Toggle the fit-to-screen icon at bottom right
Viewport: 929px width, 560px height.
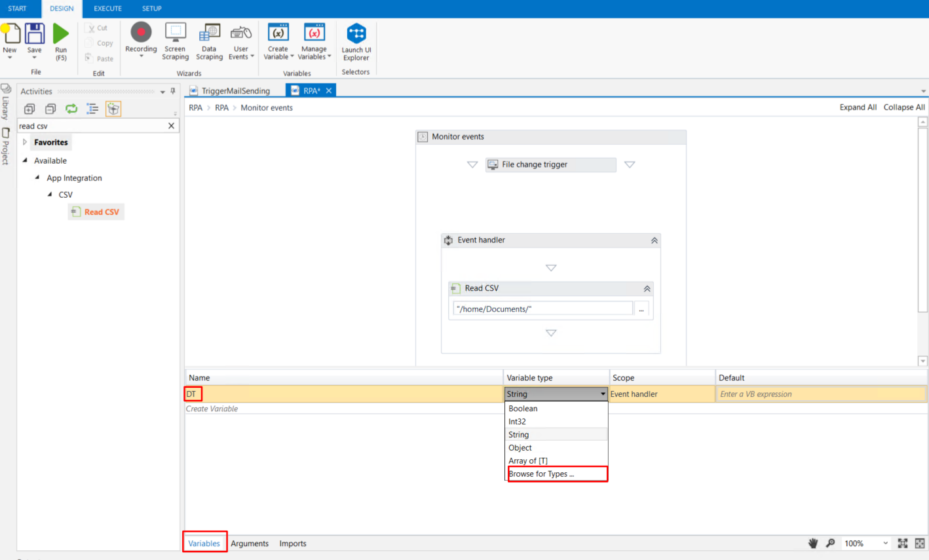tap(902, 543)
